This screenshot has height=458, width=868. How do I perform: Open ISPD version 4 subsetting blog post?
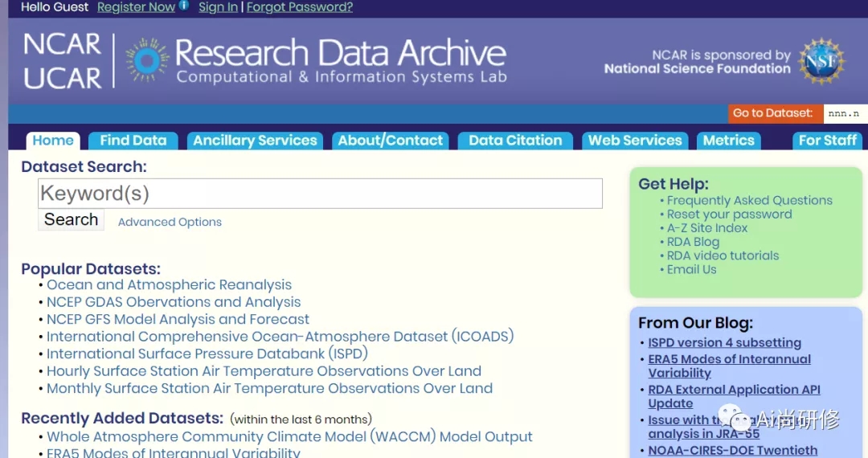[725, 343]
